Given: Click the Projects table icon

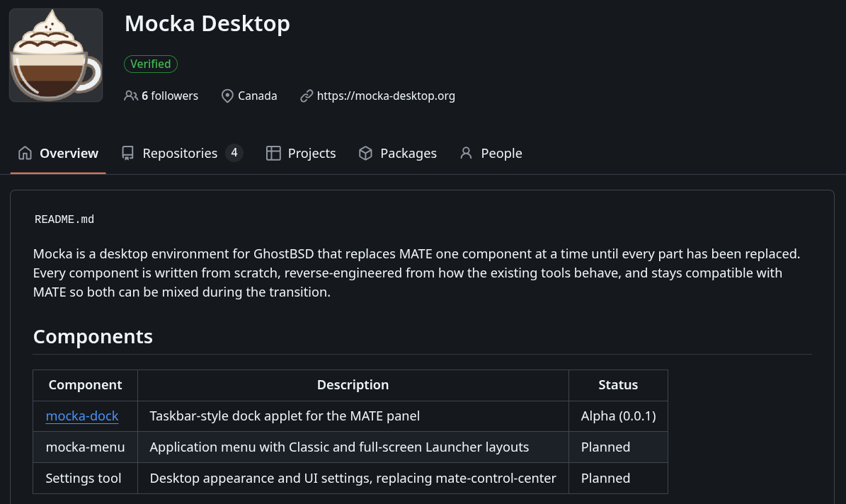Looking at the screenshot, I should tap(273, 153).
